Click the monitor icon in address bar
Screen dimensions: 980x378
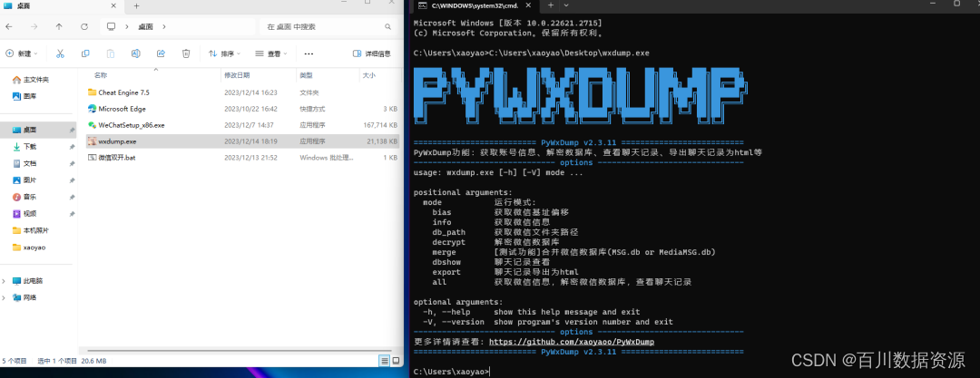coord(112,27)
